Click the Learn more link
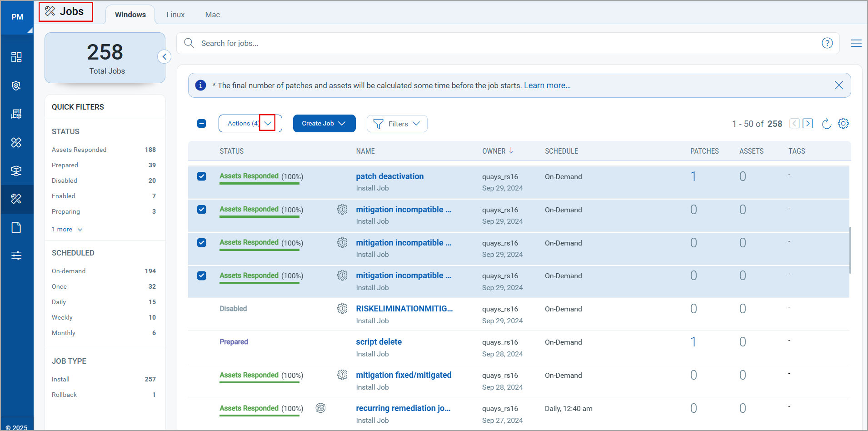 (x=547, y=85)
